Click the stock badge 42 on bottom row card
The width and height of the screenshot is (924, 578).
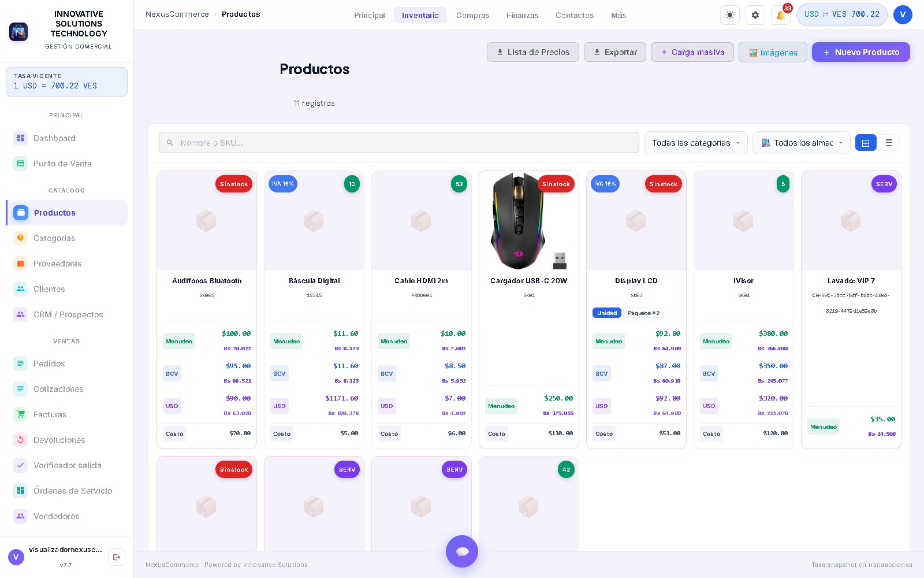(x=567, y=470)
